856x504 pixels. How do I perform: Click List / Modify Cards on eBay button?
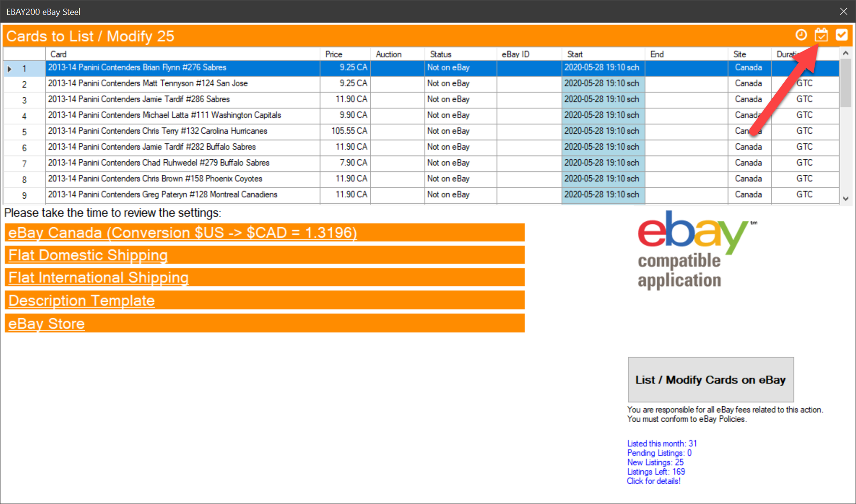point(711,379)
